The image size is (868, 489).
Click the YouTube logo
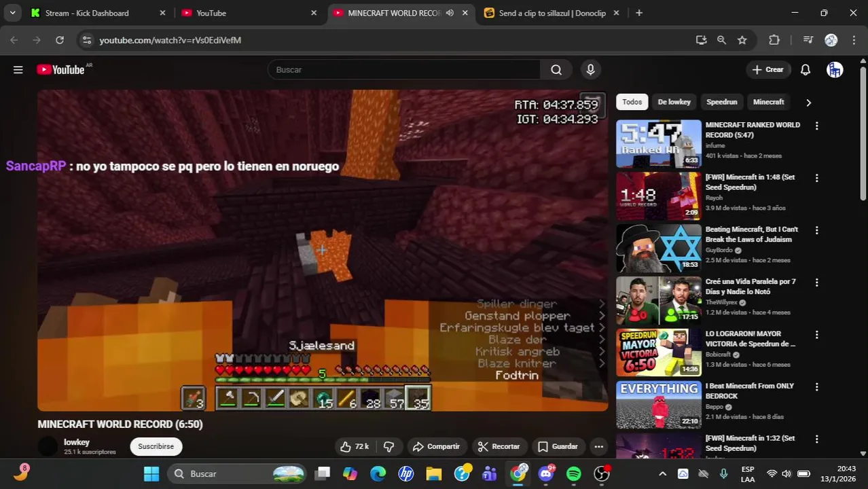pos(60,69)
